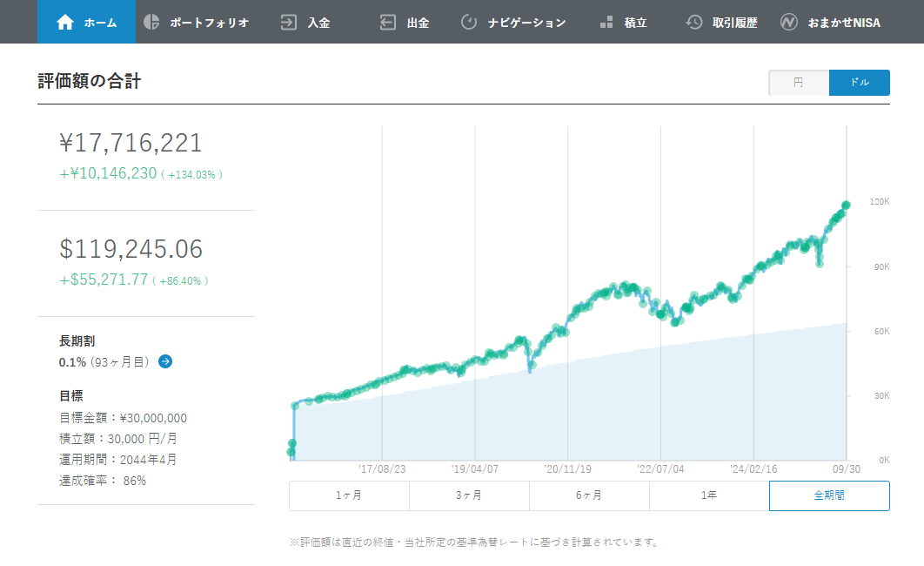
Task: Show the 3ヶ月 performance view
Action: click(x=469, y=495)
